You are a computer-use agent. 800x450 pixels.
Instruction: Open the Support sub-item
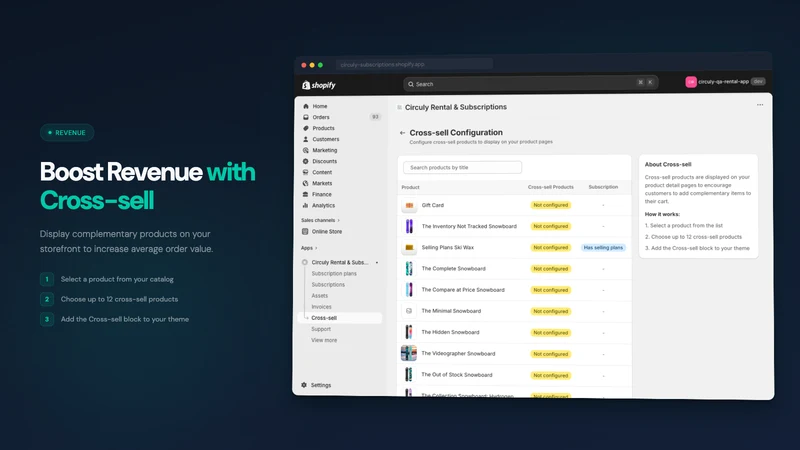coord(321,329)
